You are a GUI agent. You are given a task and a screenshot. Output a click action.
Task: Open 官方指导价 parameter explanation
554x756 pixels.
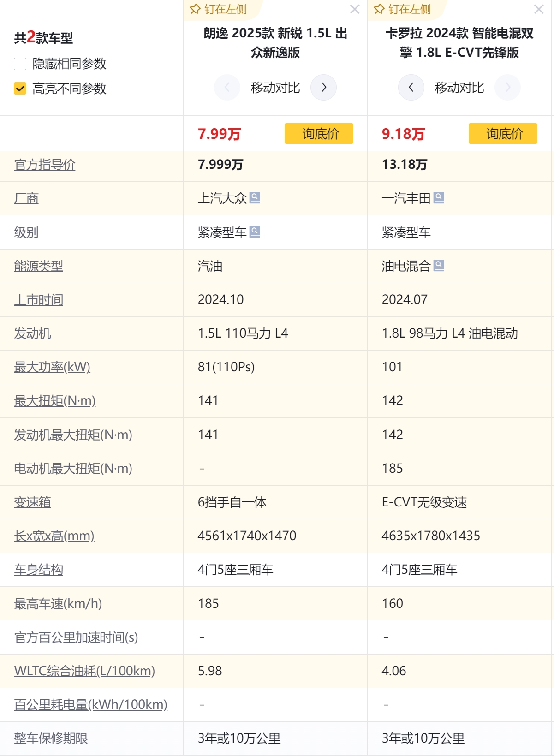[45, 165]
